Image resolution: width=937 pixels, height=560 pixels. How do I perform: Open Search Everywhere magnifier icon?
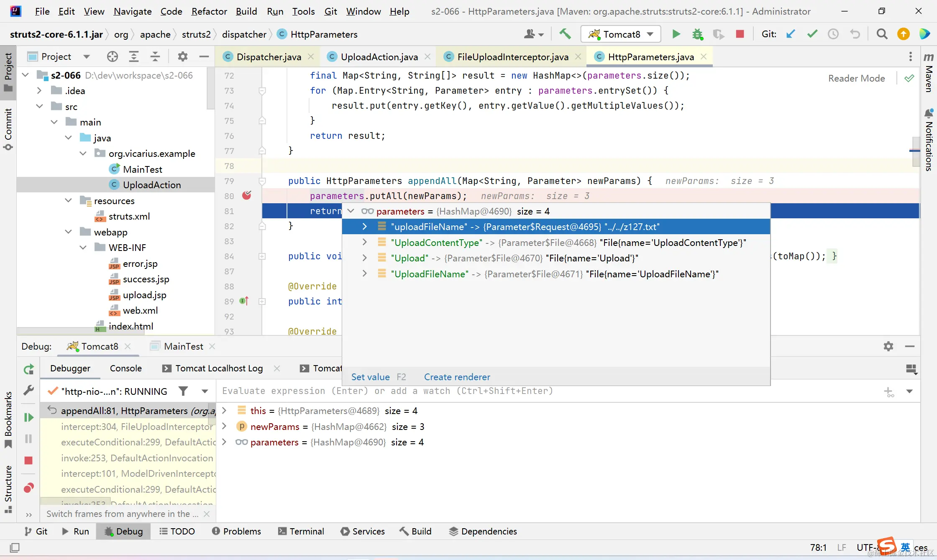point(882,34)
